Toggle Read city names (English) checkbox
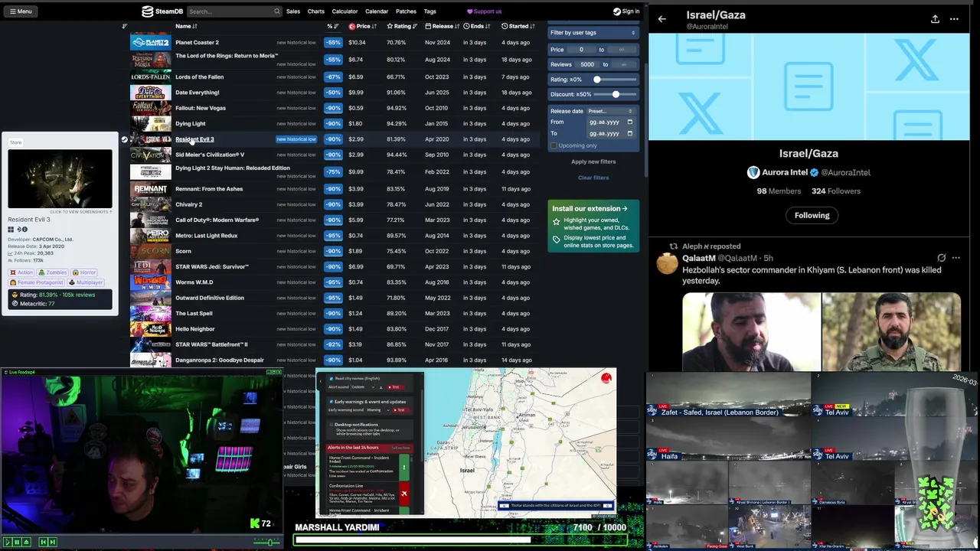Image resolution: width=980 pixels, height=551 pixels. [x=332, y=379]
